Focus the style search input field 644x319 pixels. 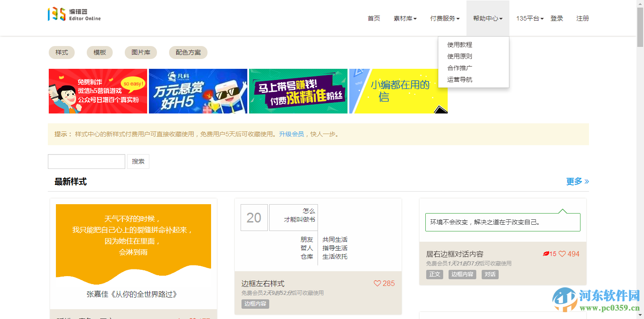click(x=86, y=161)
